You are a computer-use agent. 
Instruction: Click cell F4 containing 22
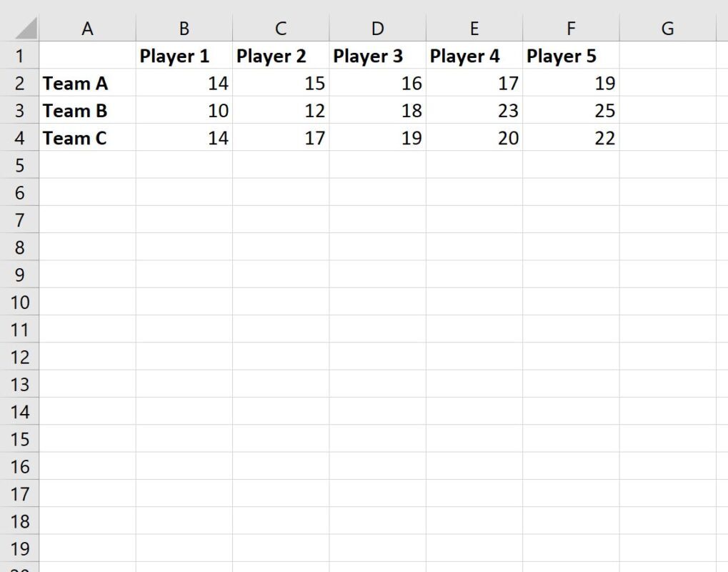click(x=571, y=137)
